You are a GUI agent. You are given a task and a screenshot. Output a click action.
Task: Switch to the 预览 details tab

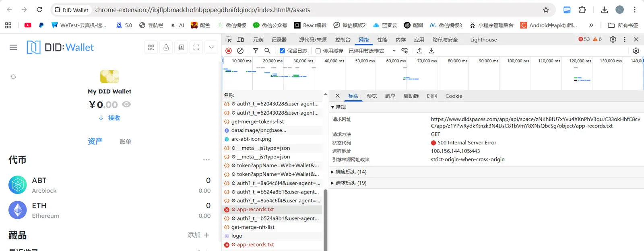coord(372,96)
